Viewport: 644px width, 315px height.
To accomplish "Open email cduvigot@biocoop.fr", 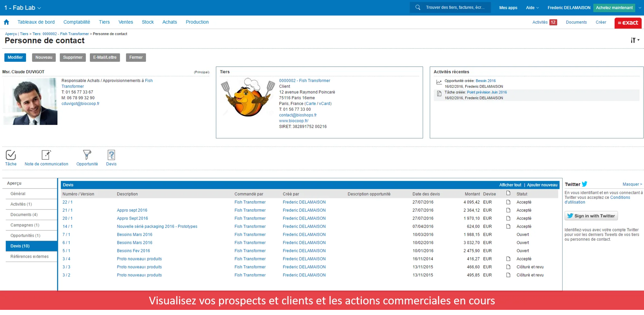I will click(x=80, y=104).
